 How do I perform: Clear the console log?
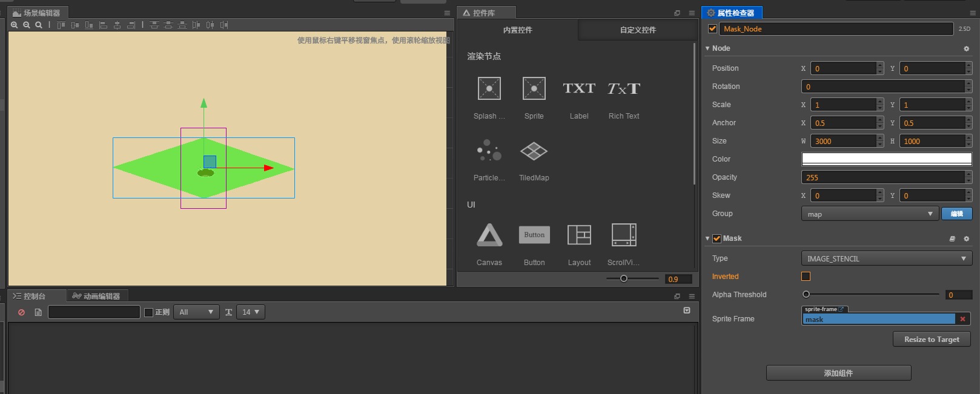point(22,312)
